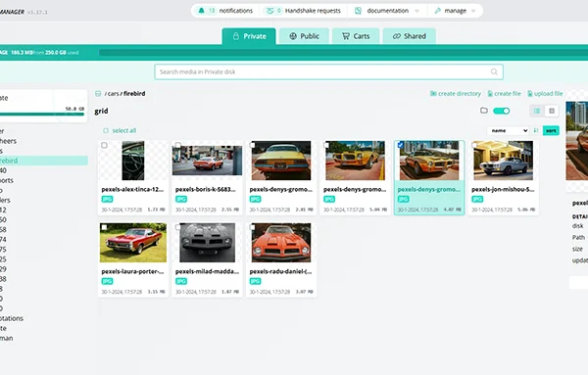Switch to list view icon
Image resolution: width=588 pixels, height=375 pixels.
537,111
